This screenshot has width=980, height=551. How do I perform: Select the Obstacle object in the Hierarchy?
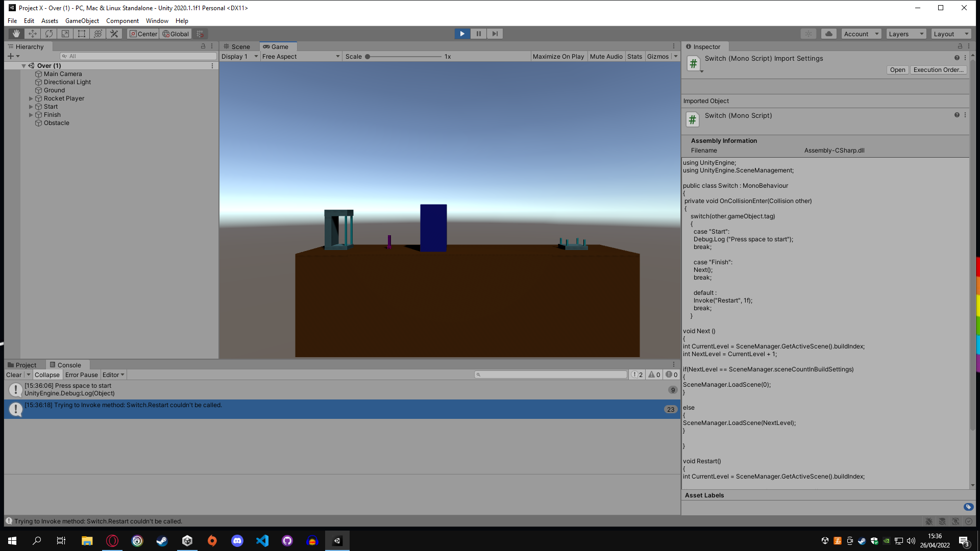56,122
